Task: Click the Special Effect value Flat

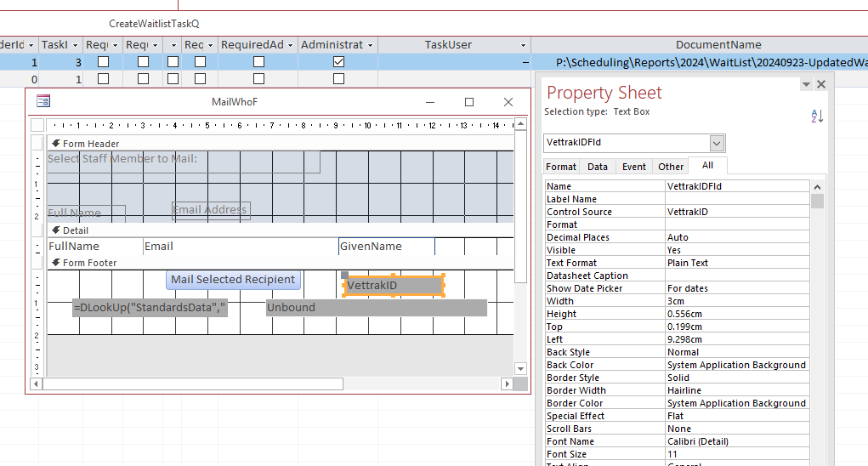Action: pos(737,416)
